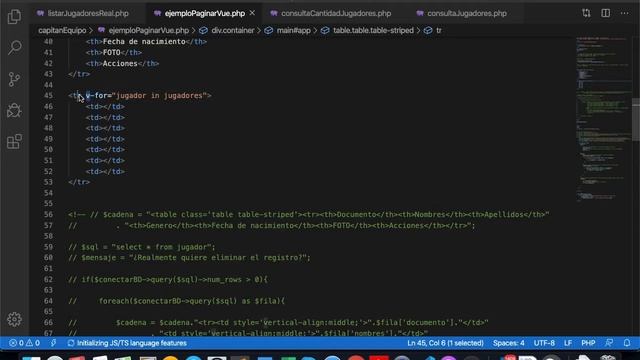
Task: Click commented if num_rows line 62
Action: pyautogui.click(x=168, y=280)
